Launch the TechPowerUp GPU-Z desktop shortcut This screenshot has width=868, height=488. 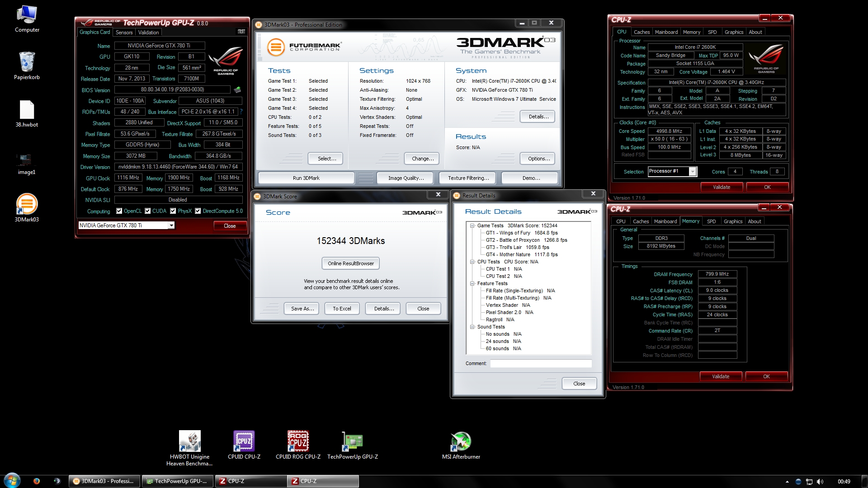(x=353, y=445)
